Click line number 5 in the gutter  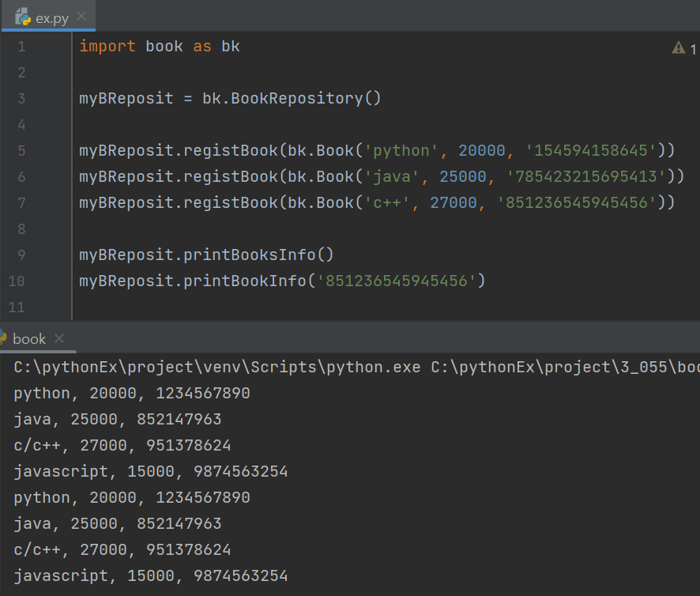(x=21, y=150)
